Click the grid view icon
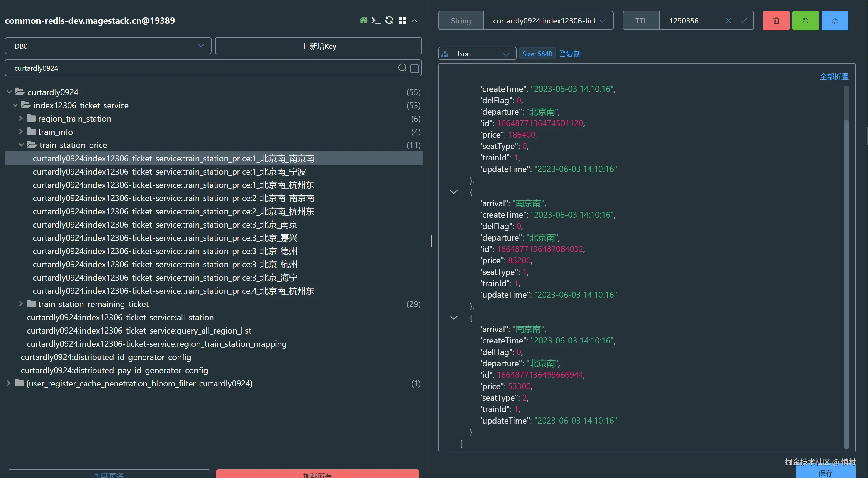Viewport: 868px width, 478px height. 402,20
